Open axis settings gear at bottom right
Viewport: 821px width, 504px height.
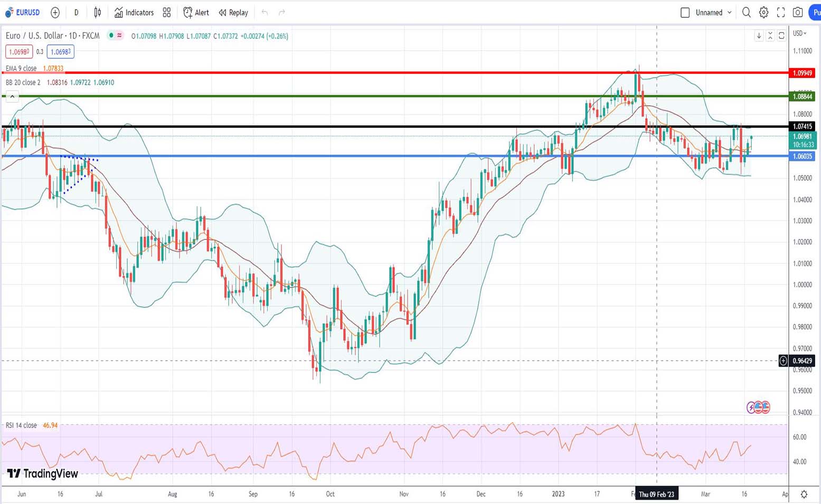coord(804,494)
